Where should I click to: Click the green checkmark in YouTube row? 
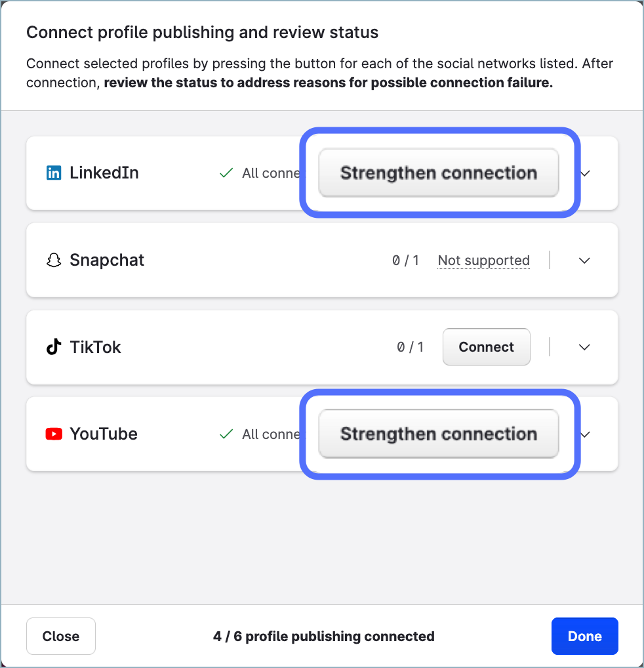[226, 434]
